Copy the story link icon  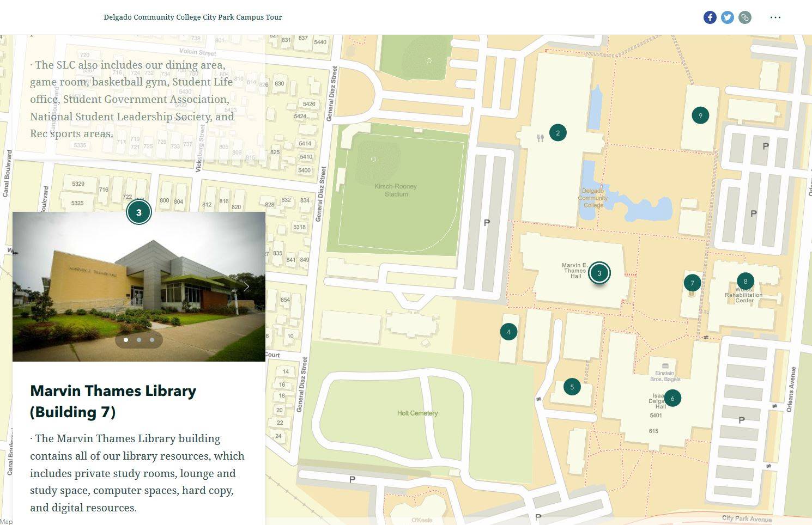pyautogui.click(x=744, y=17)
